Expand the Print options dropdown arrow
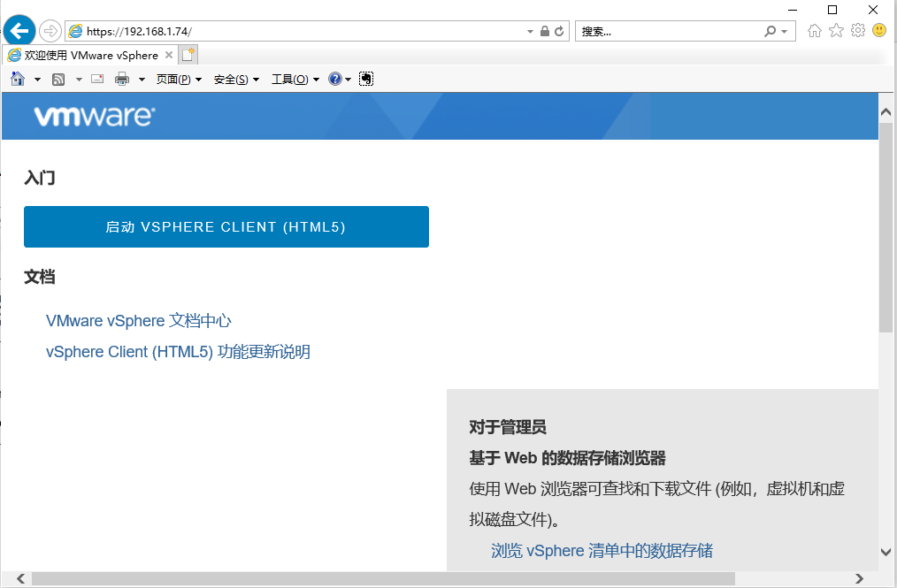The height and width of the screenshot is (588, 897). tap(142, 80)
